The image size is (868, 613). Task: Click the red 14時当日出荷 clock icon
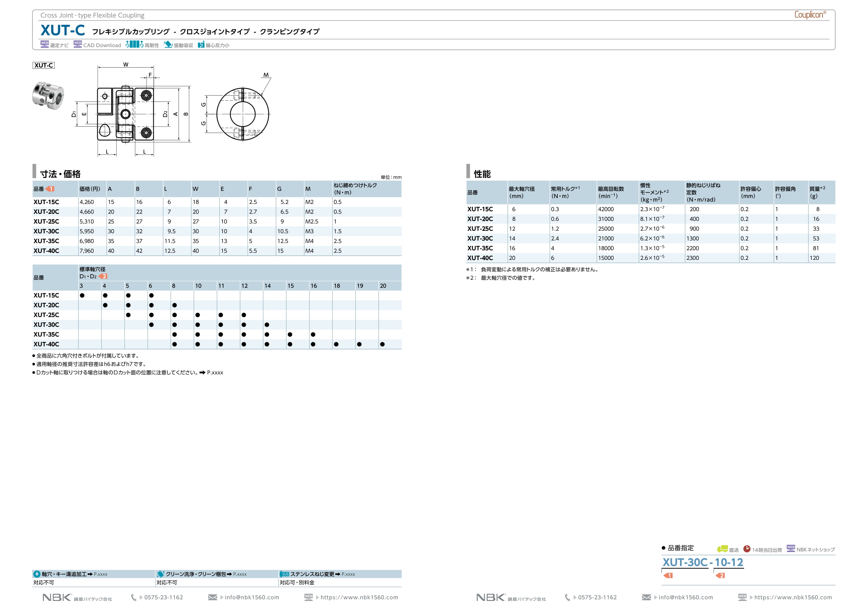[747, 549]
